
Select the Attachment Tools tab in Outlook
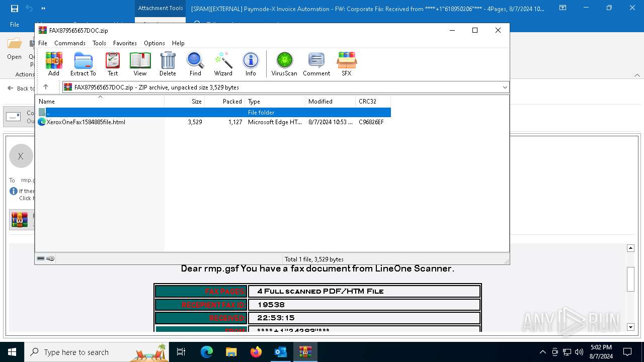160,8
